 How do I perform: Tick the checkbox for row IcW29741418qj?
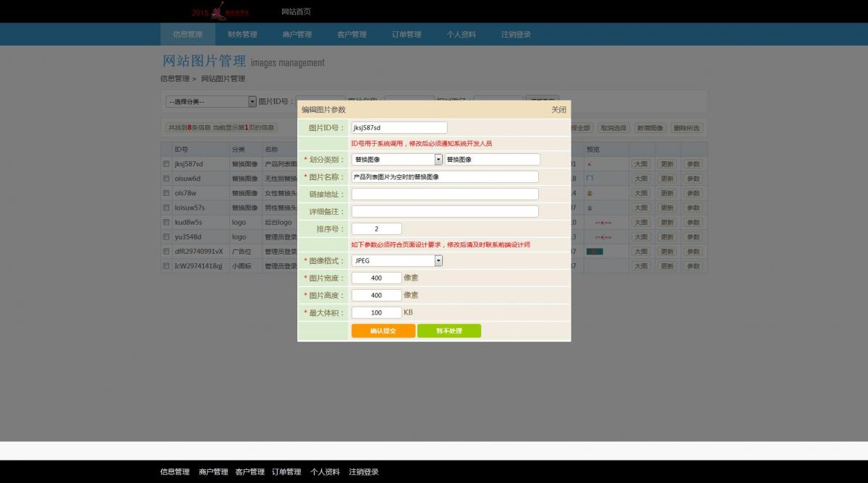pos(166,266)
